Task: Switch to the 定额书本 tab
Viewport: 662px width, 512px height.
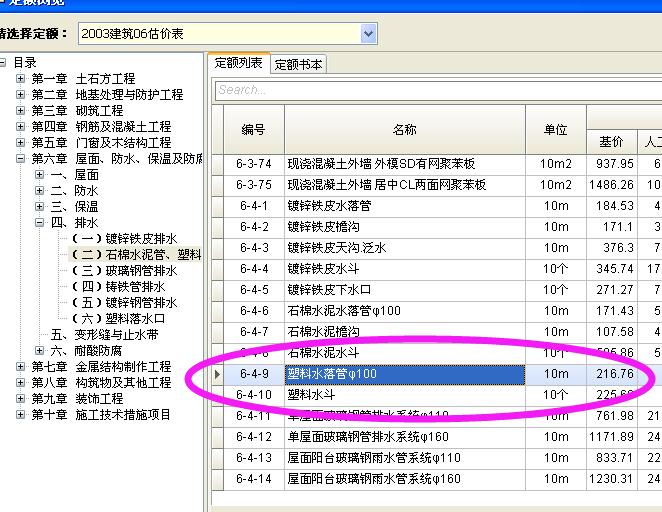Action: pos(298,65)
